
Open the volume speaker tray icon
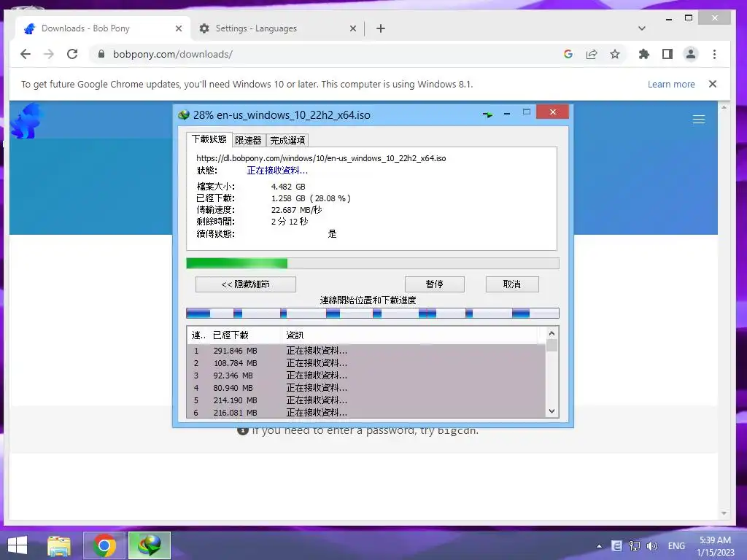tap(651, 546)
